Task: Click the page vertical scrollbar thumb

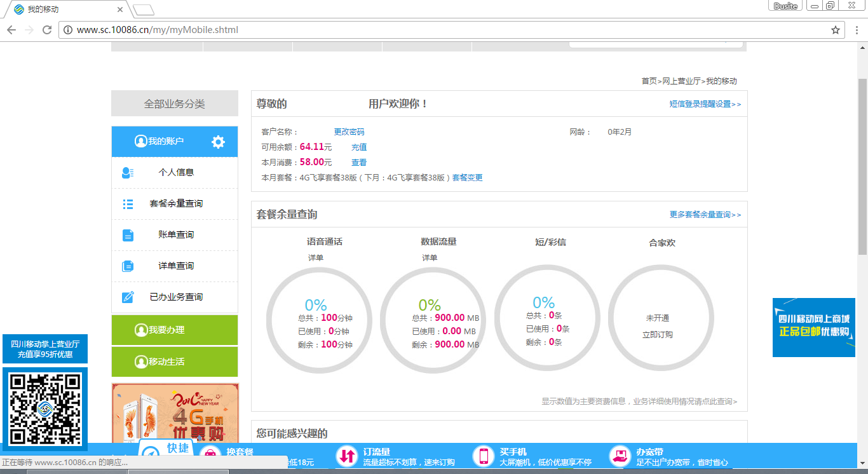Action: click(862, 166)
